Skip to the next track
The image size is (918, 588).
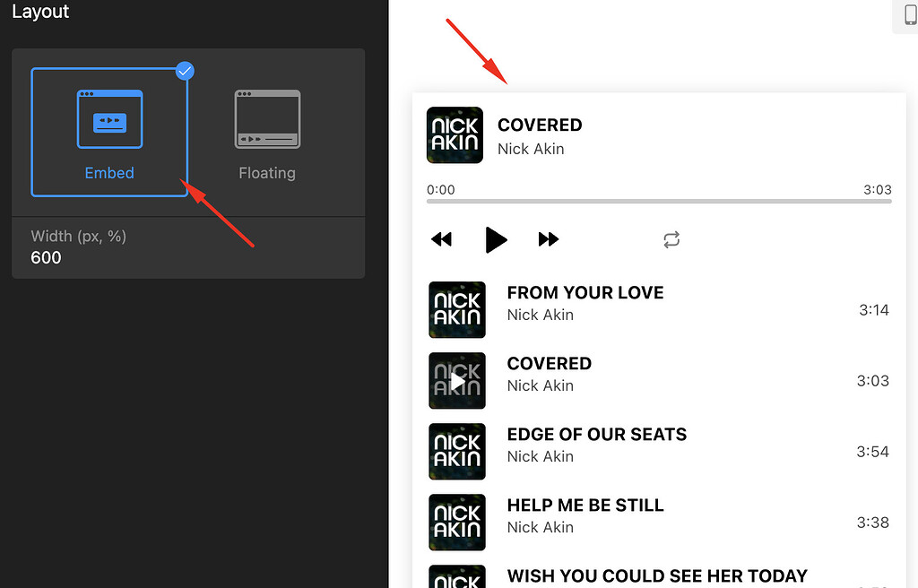pos(548,239)
